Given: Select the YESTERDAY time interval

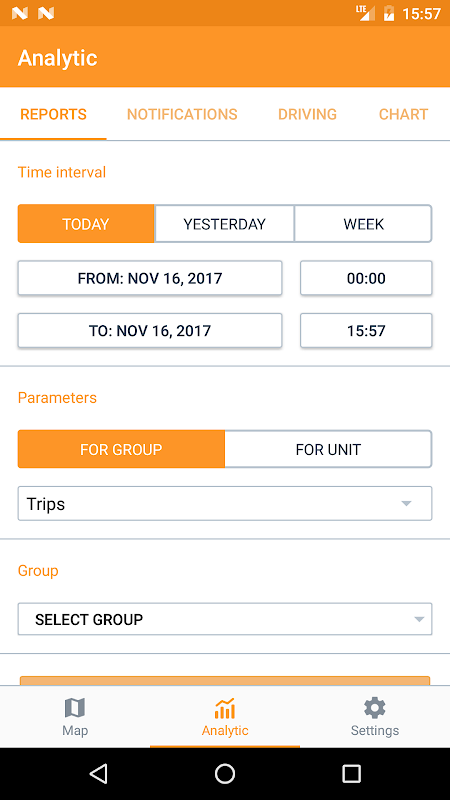Looking at the screenshot, I should coord(224,224).
